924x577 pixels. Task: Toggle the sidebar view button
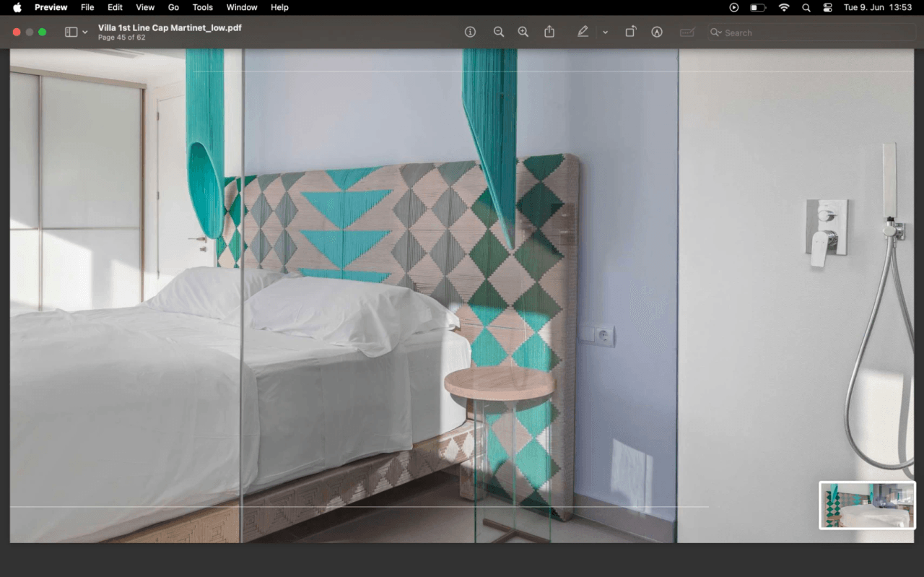71,32
